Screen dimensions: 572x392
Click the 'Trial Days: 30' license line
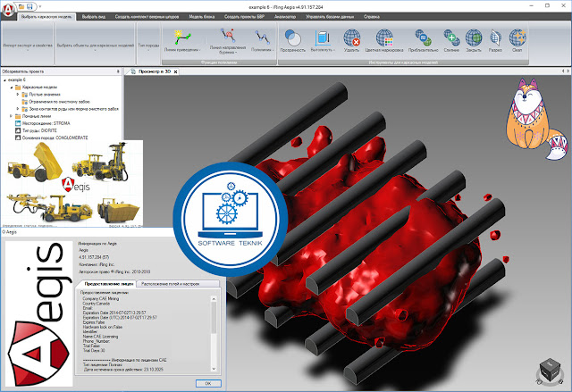pos(94,350)
